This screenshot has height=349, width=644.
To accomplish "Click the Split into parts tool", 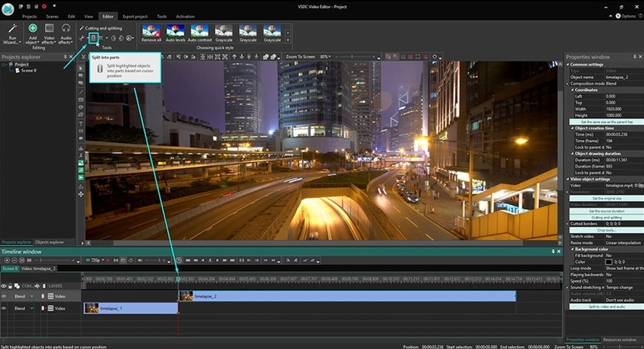I will coord(93,37).
